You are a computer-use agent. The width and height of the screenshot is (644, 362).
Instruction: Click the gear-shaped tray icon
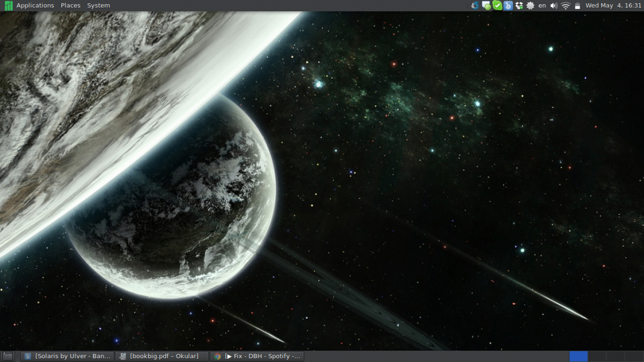[530, 5]
